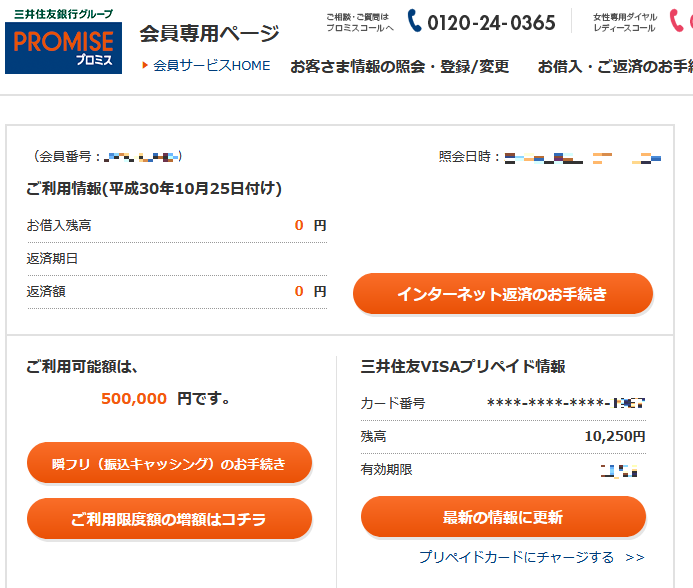Click 瞬フリ（振込キャッシング）のお手続き button
This screenshot has width=693, height=588.
click(x=169, y=463)
